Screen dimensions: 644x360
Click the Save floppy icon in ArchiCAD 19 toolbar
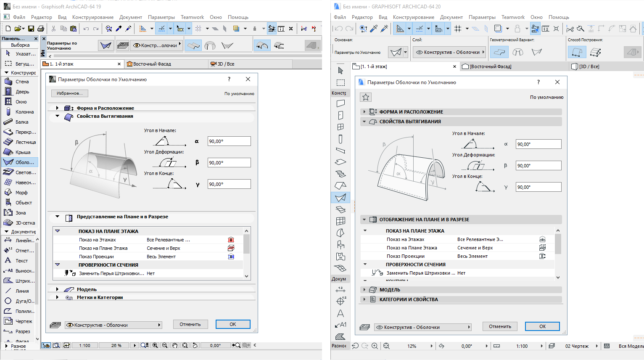31,29
